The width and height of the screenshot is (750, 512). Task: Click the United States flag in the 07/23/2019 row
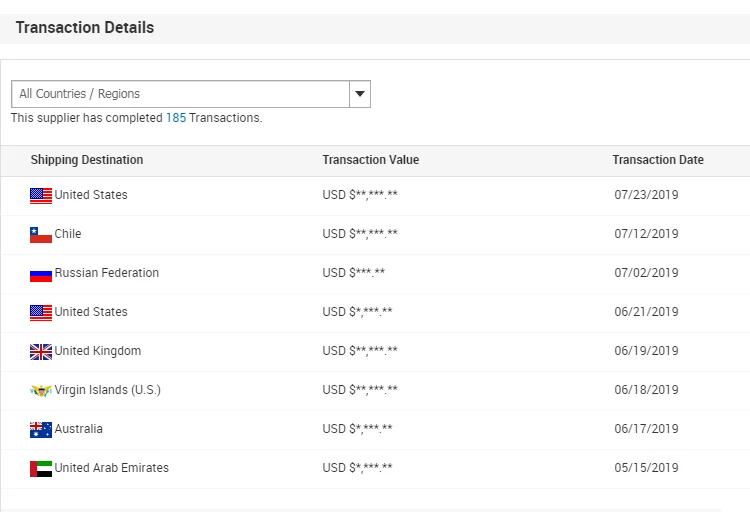point(41,196)
